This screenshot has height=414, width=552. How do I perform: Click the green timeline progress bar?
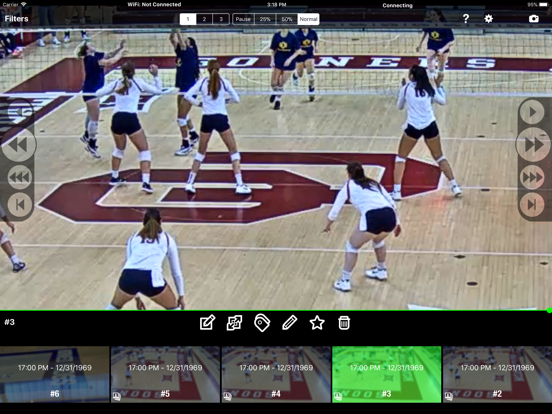click(275, 310)
